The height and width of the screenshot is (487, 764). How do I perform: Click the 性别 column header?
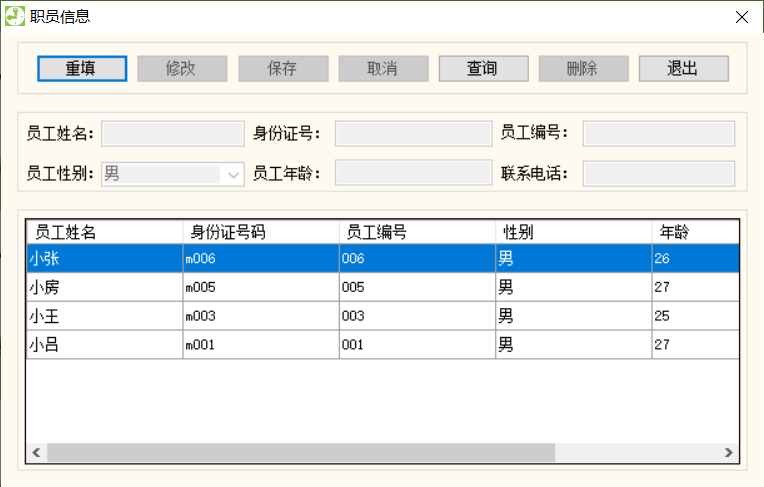573,232
